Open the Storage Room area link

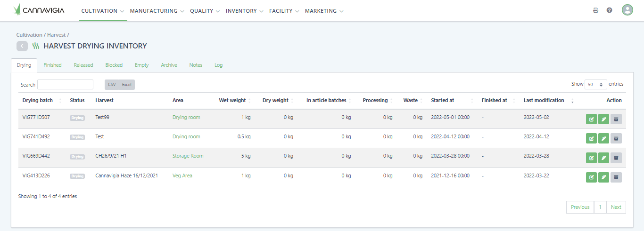pos(188,156)
